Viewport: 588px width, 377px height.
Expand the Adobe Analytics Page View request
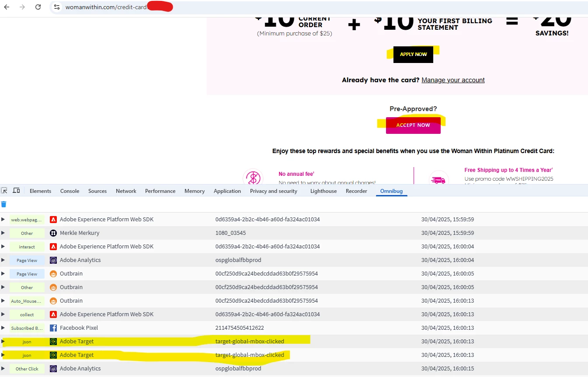(x=3, y=260)
